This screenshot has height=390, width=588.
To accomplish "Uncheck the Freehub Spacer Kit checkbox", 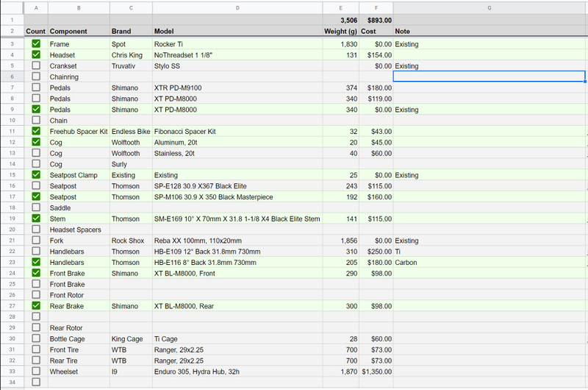I will (x=36, y=131).
